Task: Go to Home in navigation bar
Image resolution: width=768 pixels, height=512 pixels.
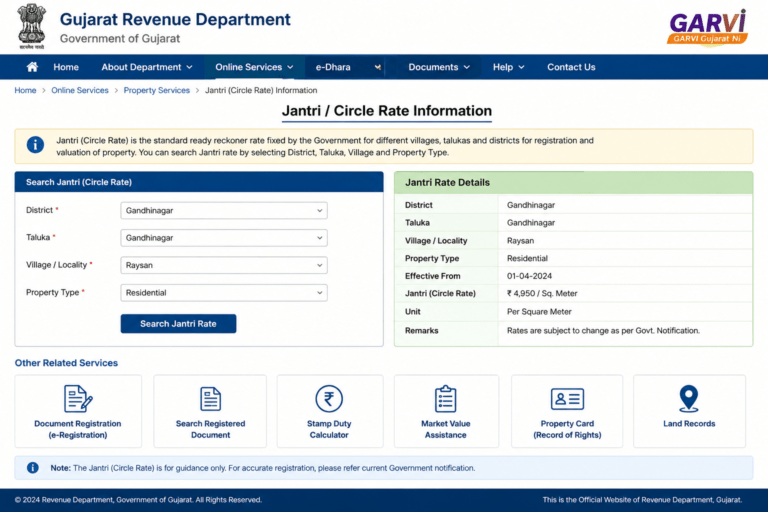Action: coord(66,67)
